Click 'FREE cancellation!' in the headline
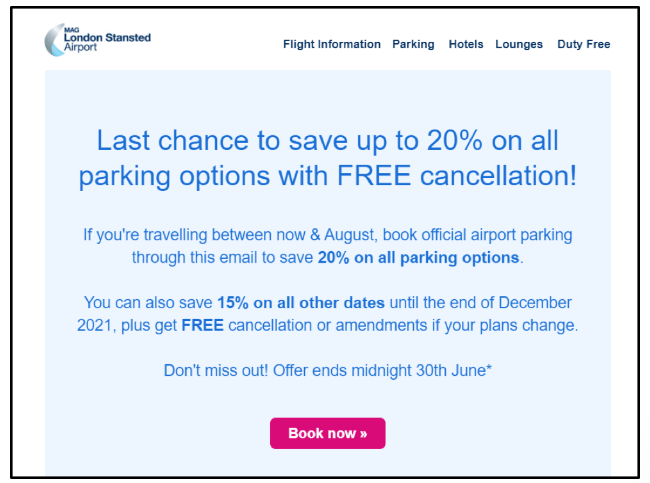This screenshot has width=650, height=483. coord(456,176)
